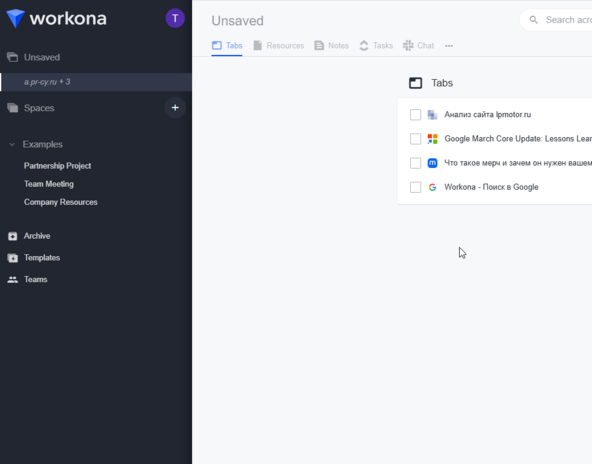Add a new space with plus button
592x464 pixels.
pos(175,108)
